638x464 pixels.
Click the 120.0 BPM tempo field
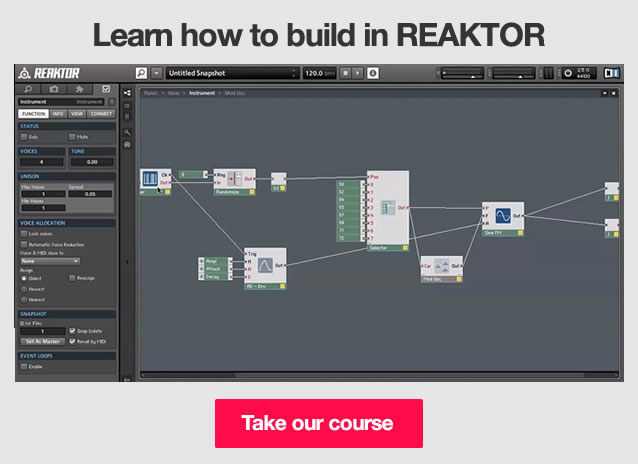pyautogui.click(x=319, y=73)
